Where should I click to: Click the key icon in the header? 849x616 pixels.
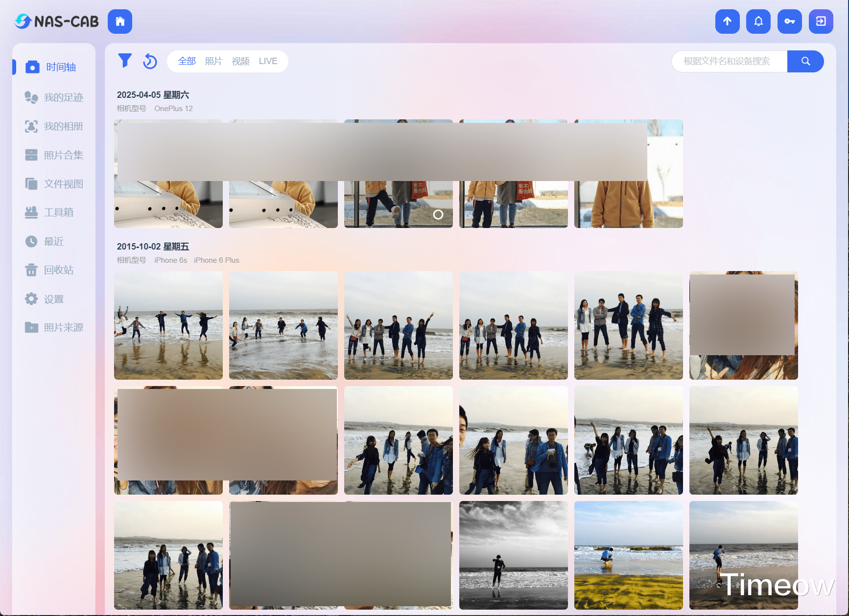click(x=789, y=22)
